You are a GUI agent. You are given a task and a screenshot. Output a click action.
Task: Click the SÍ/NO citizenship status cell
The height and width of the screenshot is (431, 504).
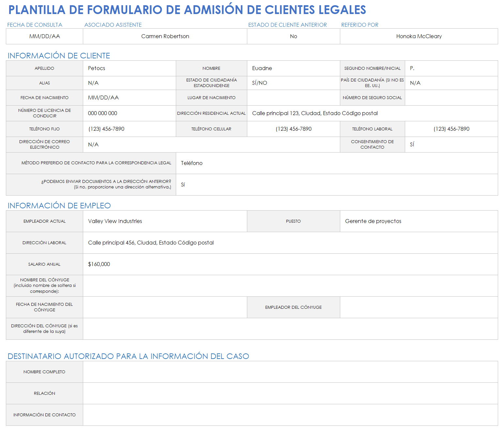[x=293, y=83]
